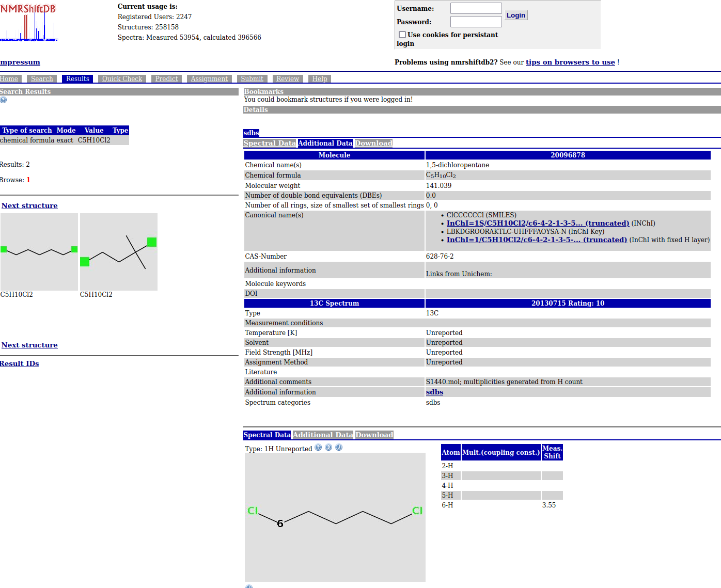
Task: Go to the Assignment tab
Action: (209, 79)
